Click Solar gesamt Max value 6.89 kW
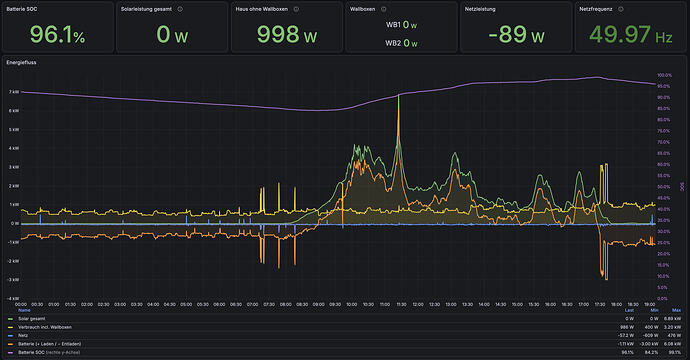Image resolution: width=690 pixels, height=360 pixels. pos(673,319)
